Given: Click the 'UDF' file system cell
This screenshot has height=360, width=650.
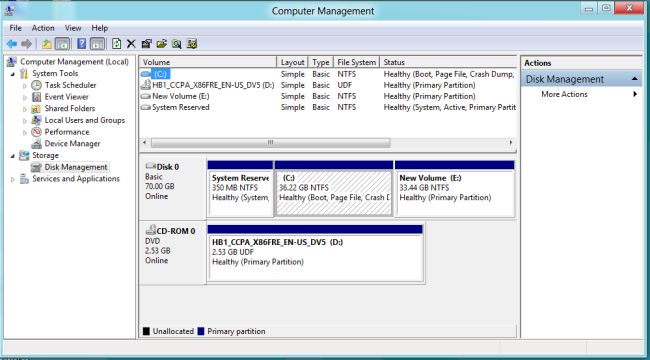Looking at the screenshot, I should coord(344,85).
